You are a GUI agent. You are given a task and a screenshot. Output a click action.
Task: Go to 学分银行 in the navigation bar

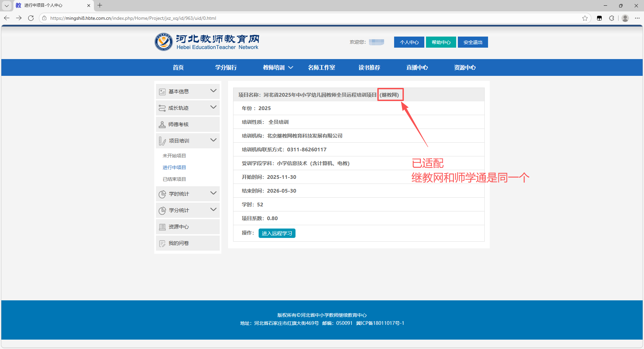(226, 67)
